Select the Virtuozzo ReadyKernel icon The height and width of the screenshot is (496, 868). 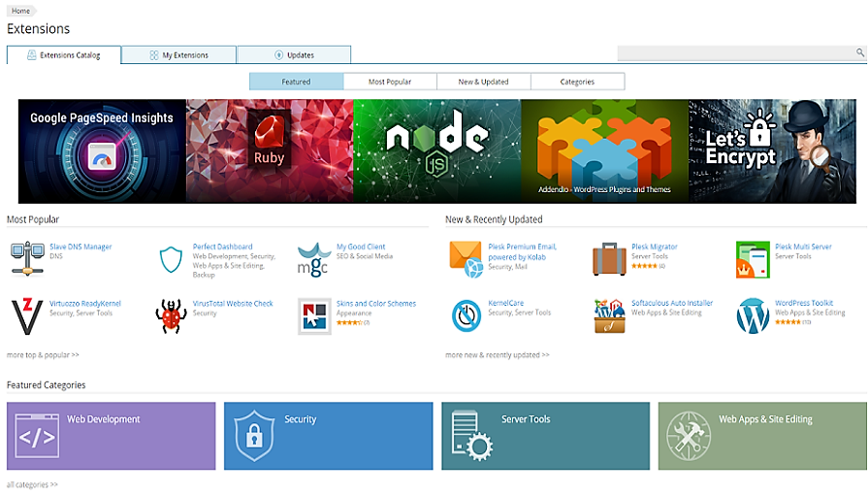(x=26, y=315)
